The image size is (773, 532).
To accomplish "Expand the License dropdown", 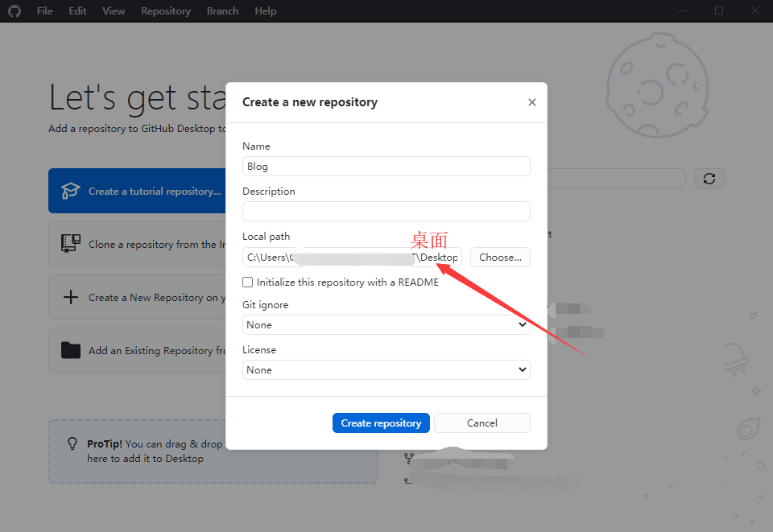I will point(386,370).
